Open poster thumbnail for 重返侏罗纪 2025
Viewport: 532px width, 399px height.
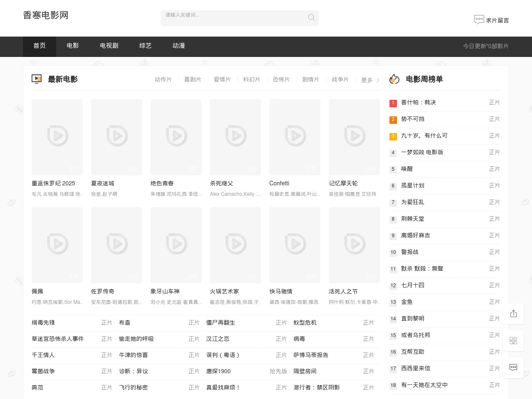pos(57,137)
